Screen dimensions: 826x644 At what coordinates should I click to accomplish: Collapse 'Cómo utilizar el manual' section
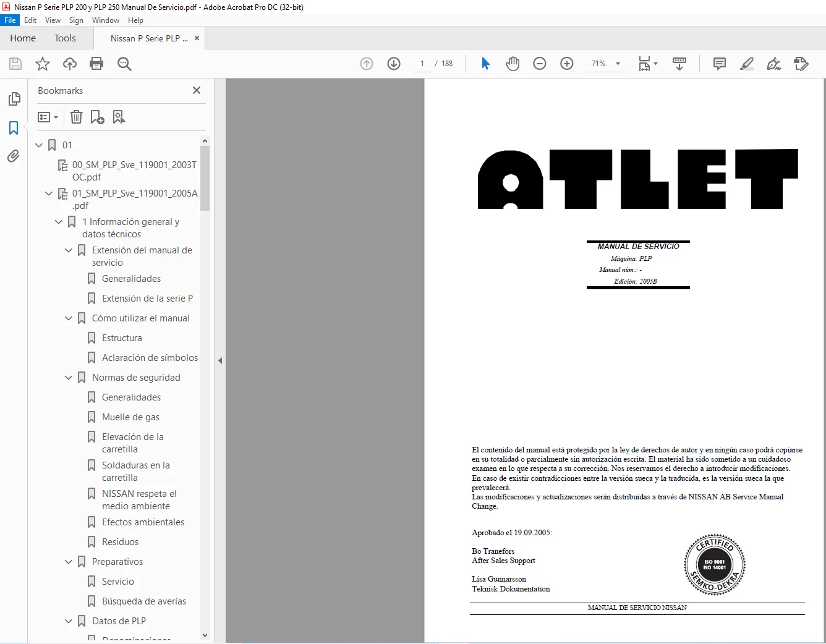pyautogui.click(x=69, y=318)
